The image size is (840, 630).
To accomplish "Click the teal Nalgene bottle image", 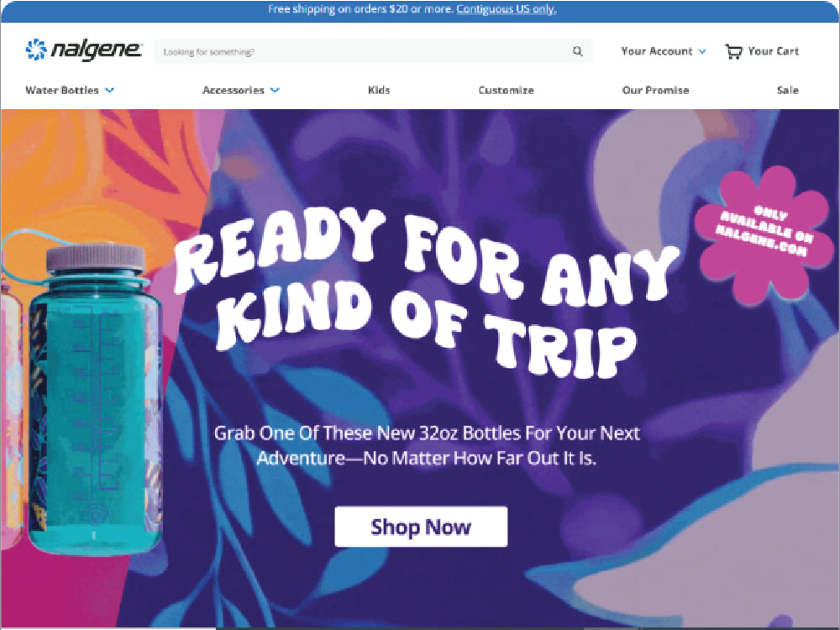I will [95, 399].
